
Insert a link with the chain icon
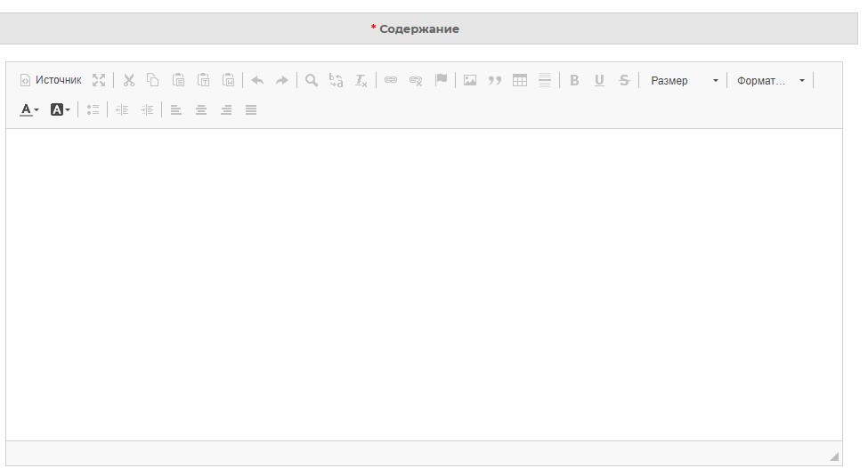(x=391, y=80)
